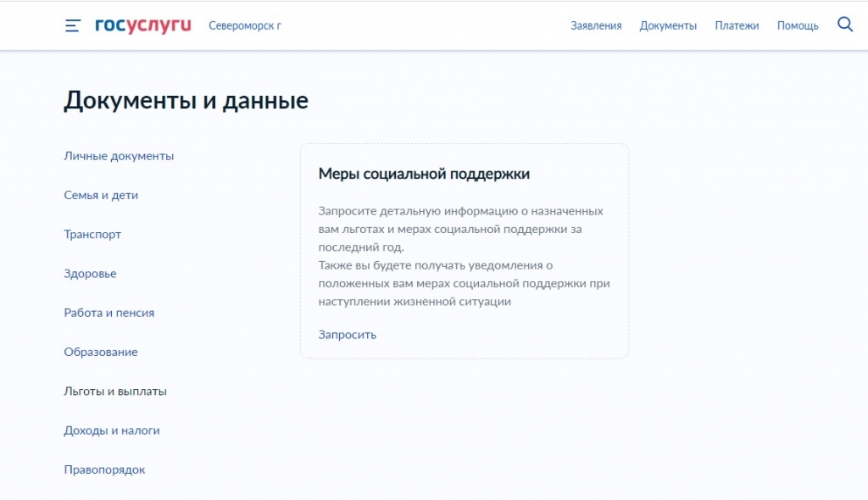Image resolution: width=868 pixels, height=500 pixels.
Task: Open Платежи in top navigation
Action: pyautogui.click(x=737, y=26)
